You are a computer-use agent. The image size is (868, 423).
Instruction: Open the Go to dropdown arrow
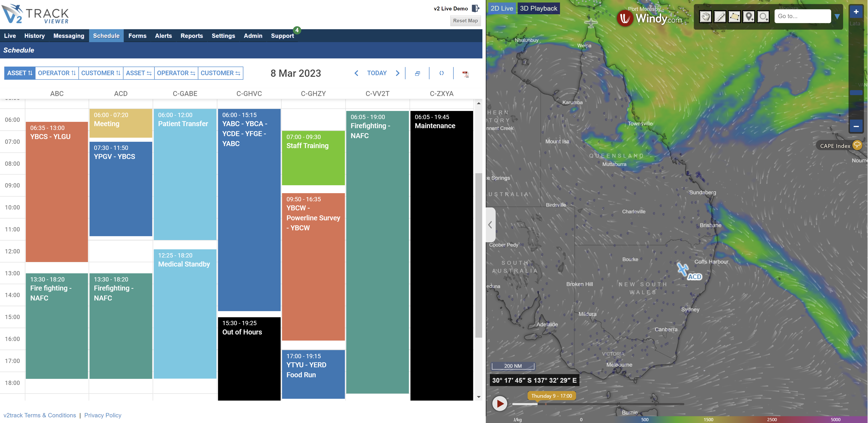837,17
